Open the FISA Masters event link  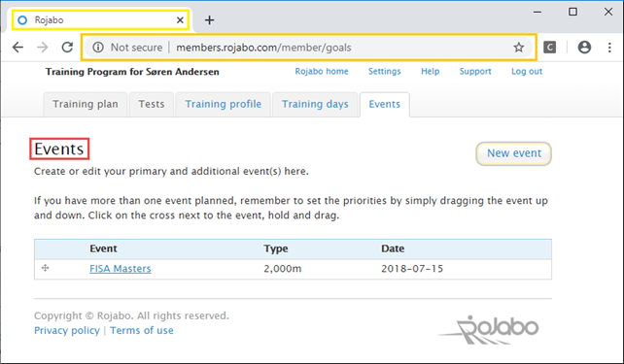[x=121, y=269]
